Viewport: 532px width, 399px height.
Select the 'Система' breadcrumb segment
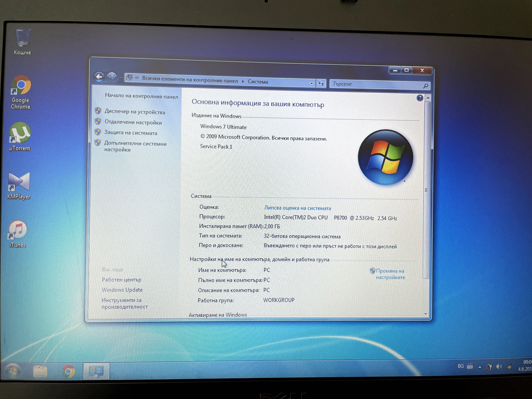coord(258,82)
